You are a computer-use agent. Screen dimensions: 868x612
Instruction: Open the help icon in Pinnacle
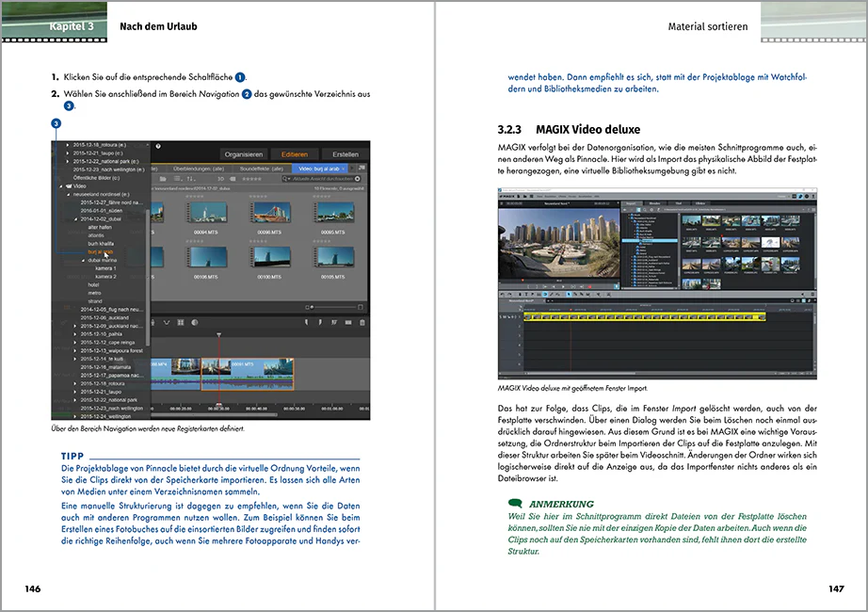tap(158, 146)
